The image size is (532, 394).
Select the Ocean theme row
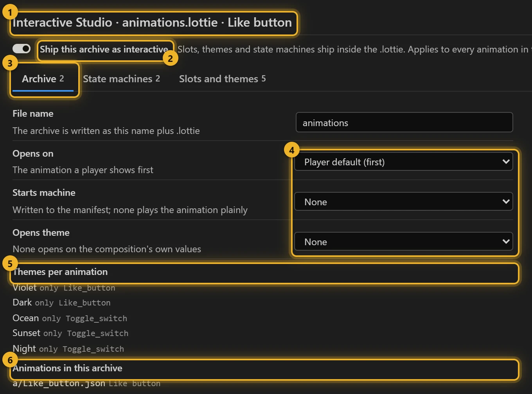click(x=70, y=318)
